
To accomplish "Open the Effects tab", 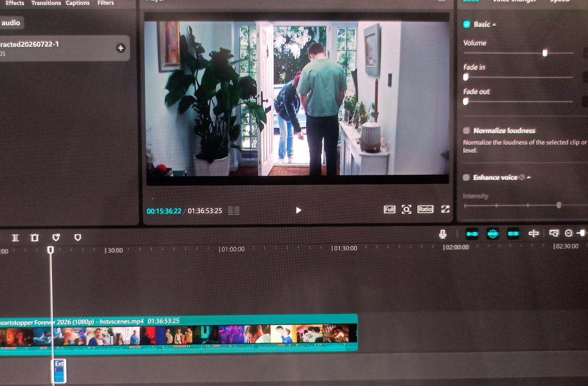I will coord(15,3).
